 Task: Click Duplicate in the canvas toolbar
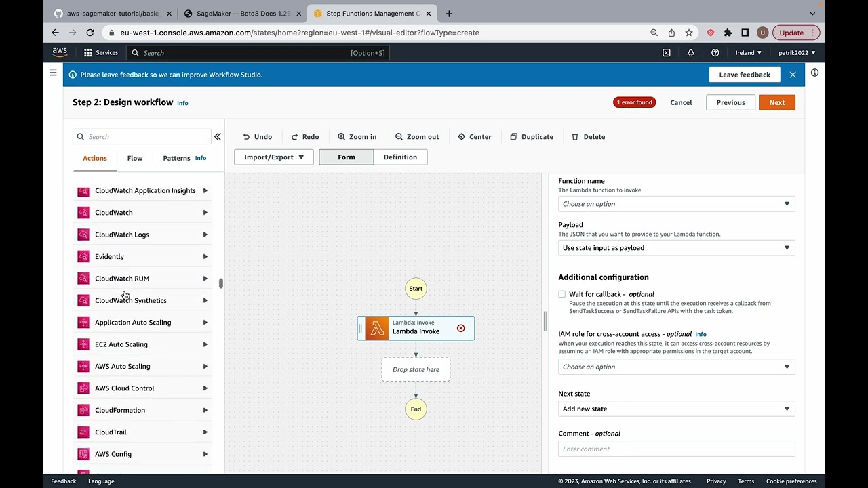[x=532, y=137]
